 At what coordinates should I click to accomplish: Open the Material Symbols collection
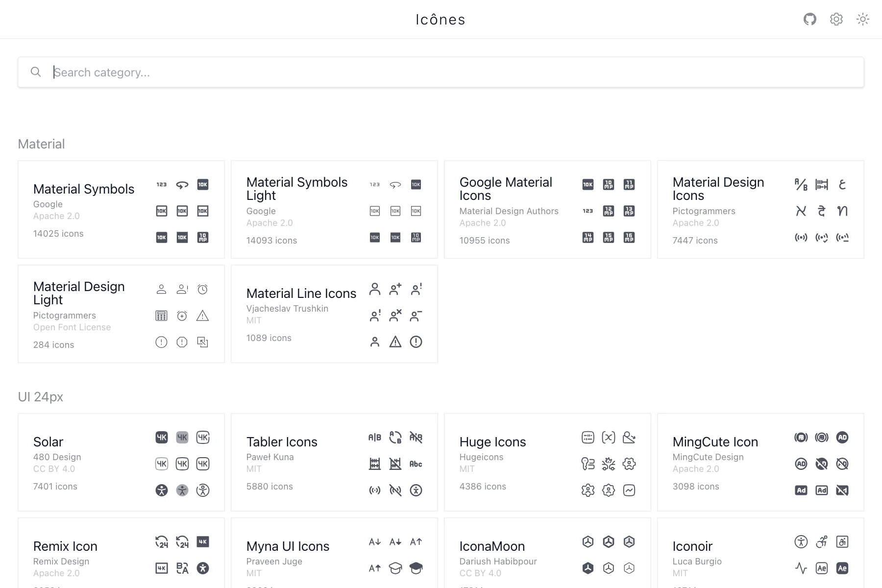(x=84, y=190)
